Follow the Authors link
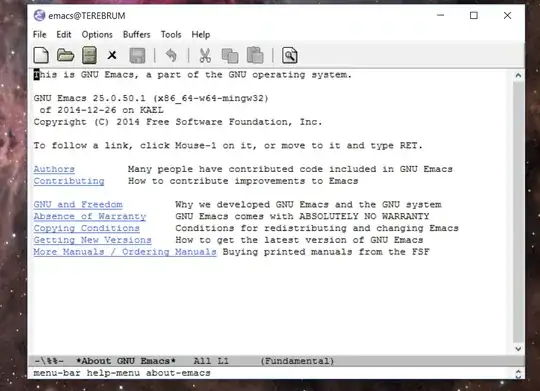 54,169
